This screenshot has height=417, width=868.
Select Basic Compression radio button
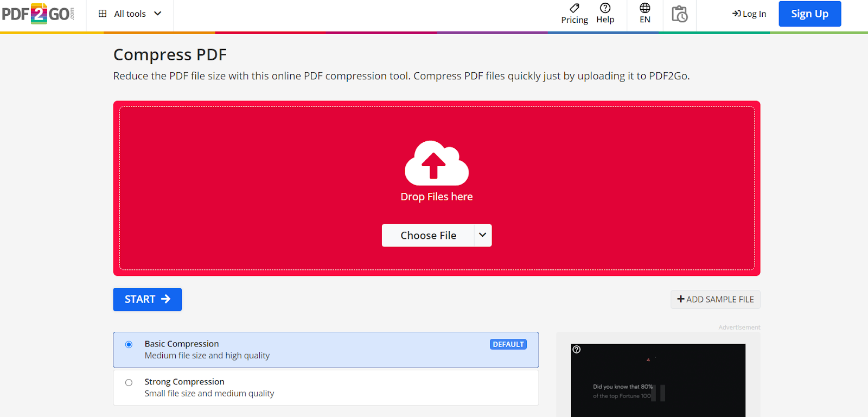tap(129, 344)
